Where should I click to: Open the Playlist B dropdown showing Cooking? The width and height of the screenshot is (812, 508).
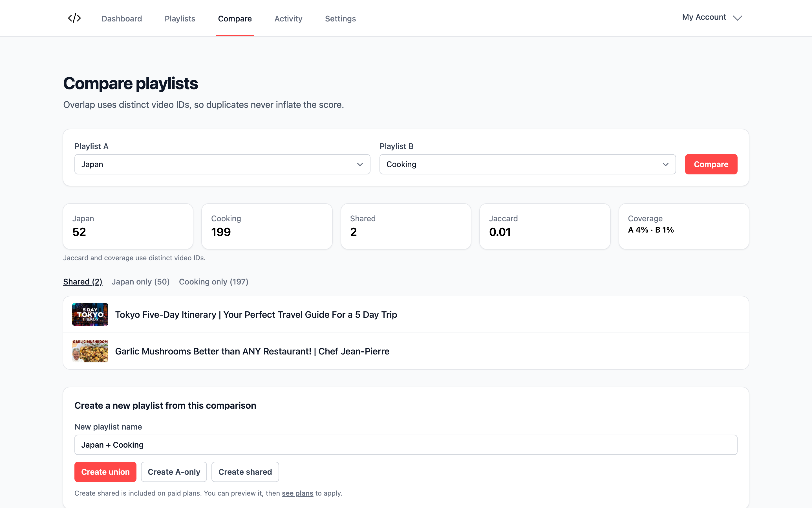(x=528, y=164)
